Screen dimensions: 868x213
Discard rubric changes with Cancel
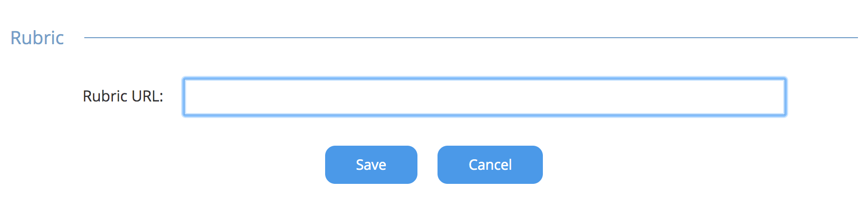[x=490, y=165]
